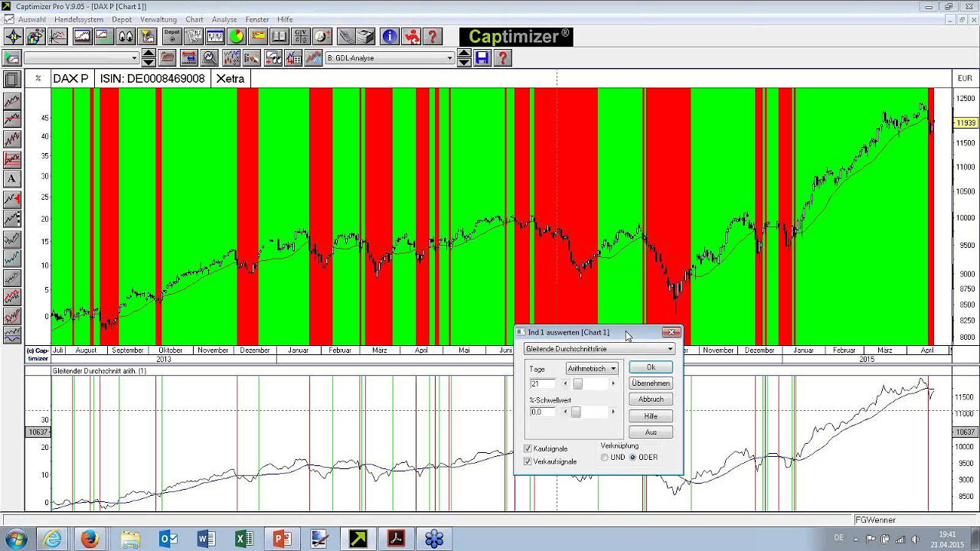This screenshot has width=980, height=551.
Task: Open the Verwaltung menu
Action: [158, 19]
